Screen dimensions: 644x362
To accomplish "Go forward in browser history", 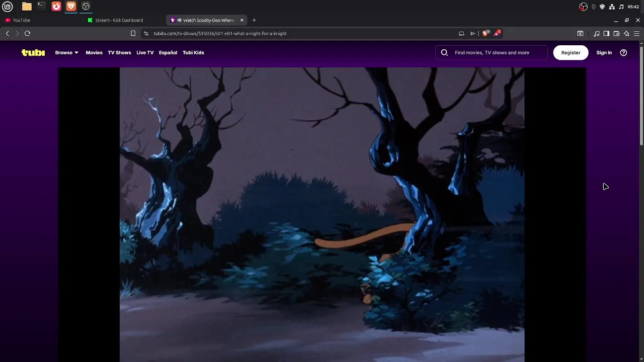I will point(17,34).
